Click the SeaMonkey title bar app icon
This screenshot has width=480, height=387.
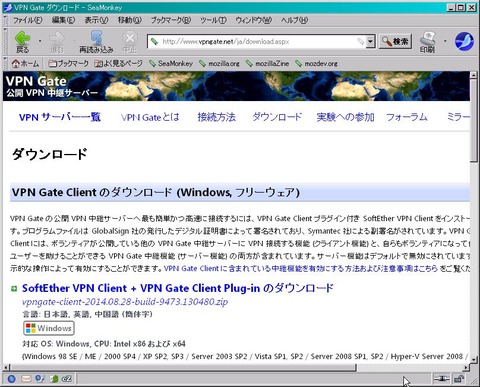tap(8, 7)
